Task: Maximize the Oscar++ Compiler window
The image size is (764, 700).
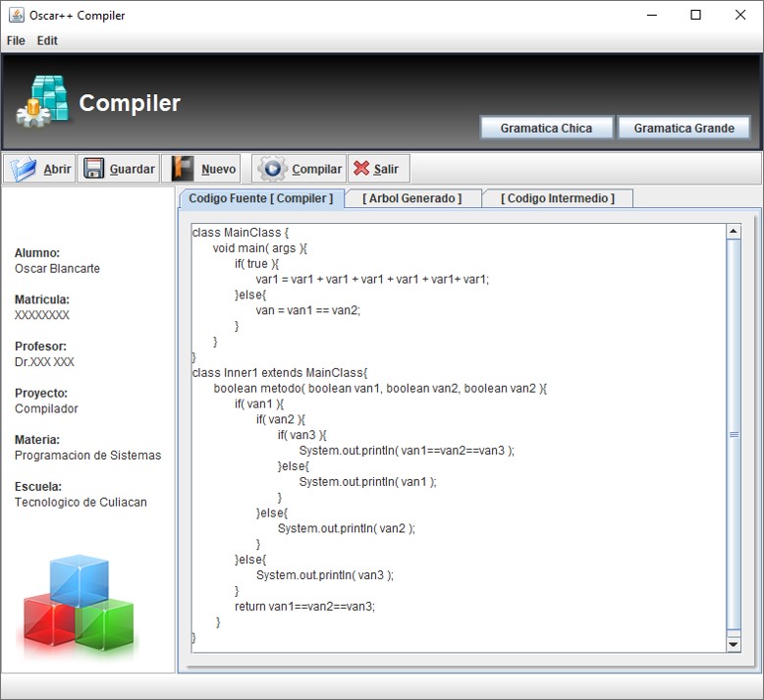Action: [x=696, y=15]
